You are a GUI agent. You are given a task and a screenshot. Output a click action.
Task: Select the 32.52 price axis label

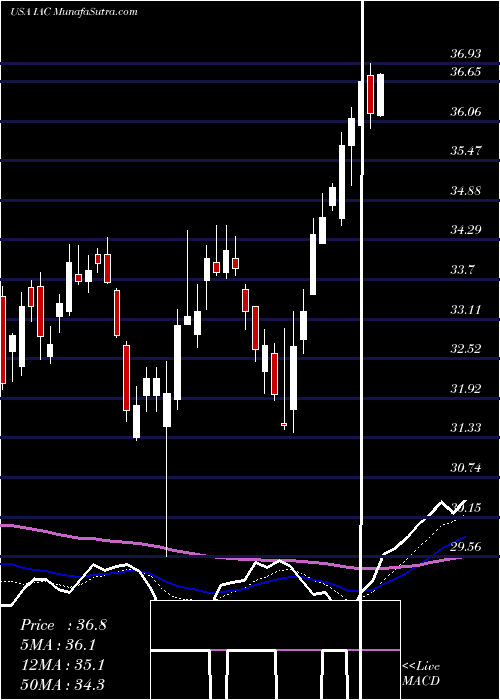[466, 349]
